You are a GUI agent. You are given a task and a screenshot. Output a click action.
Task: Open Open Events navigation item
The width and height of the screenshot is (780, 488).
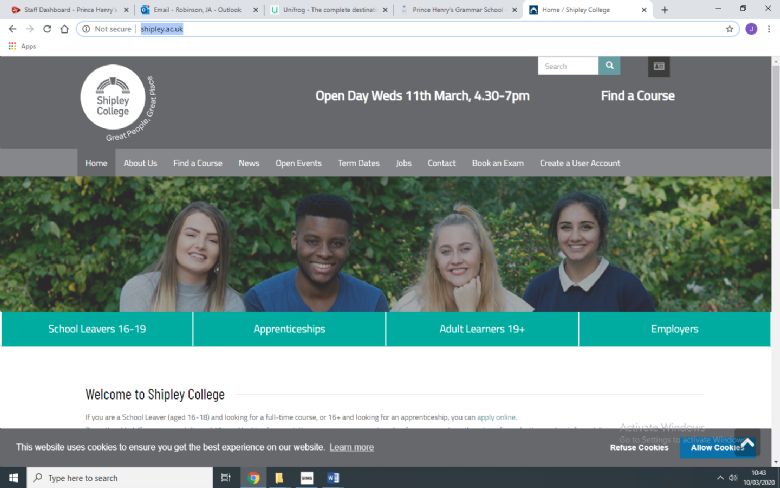298,163
